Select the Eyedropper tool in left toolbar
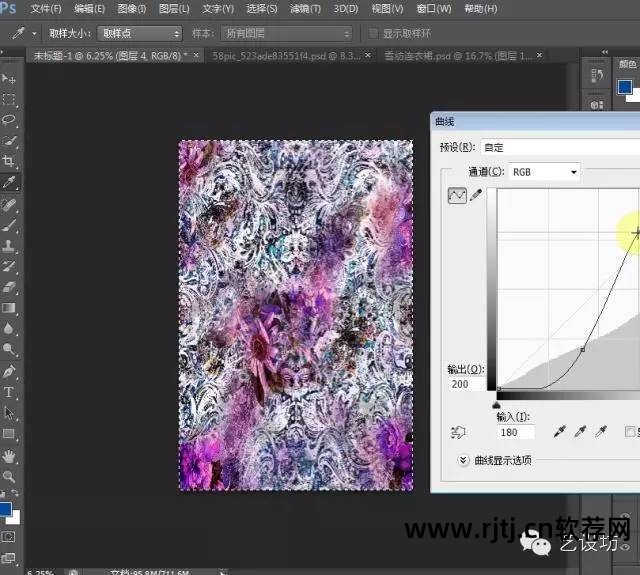The image size is (640, 575). tap(9, 182)
